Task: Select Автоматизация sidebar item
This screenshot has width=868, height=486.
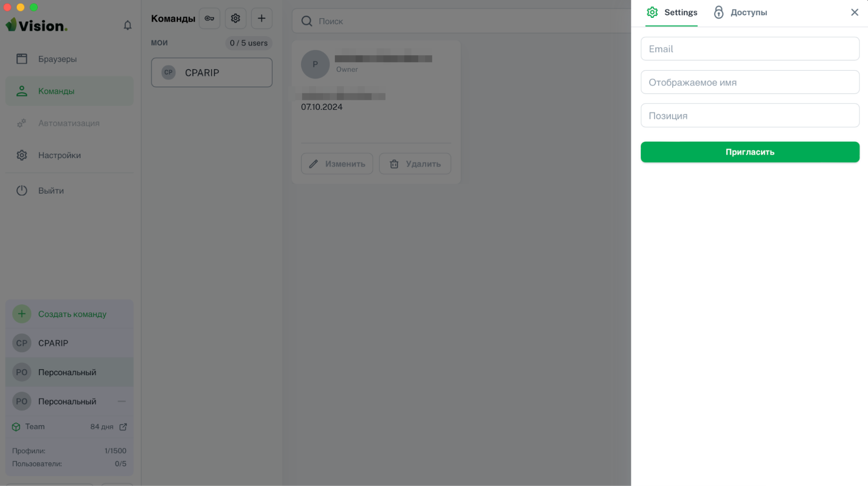Action: [69, 123]
